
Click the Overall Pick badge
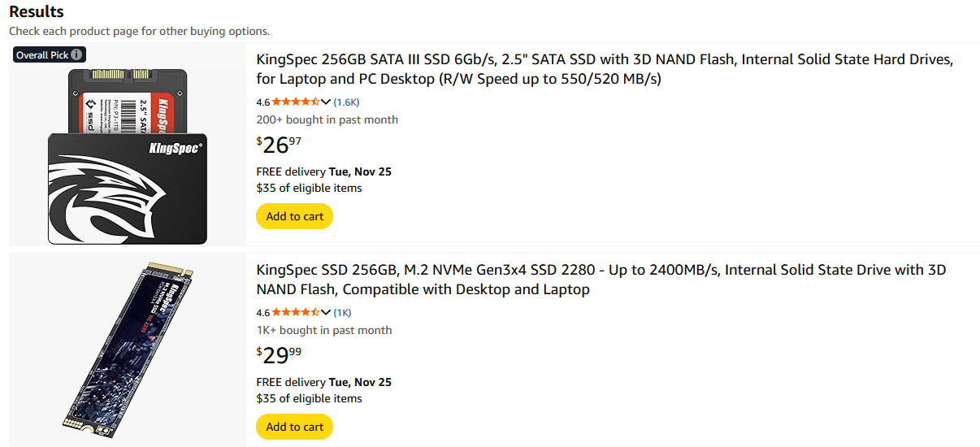(42, 55)
